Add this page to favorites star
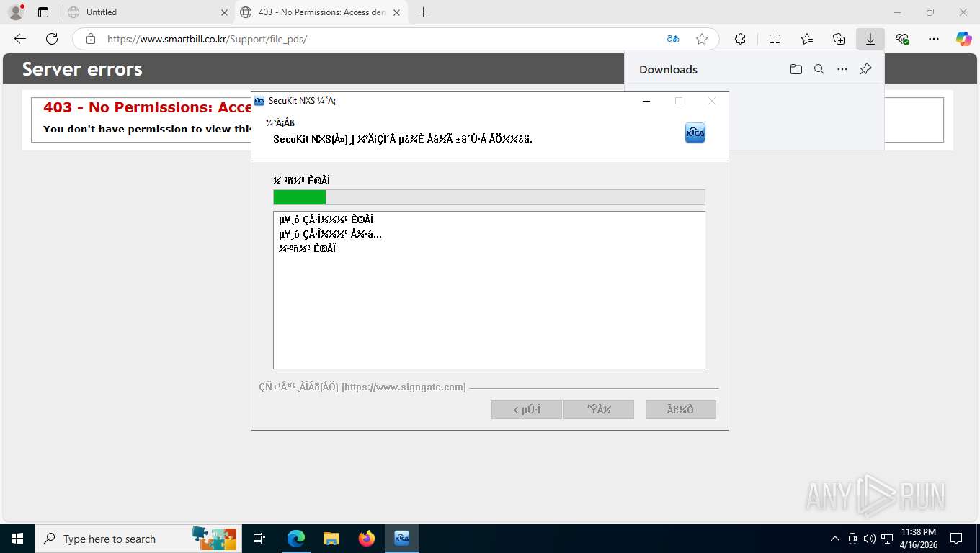This screenshot has height=553, width=980. pos(702,39)
